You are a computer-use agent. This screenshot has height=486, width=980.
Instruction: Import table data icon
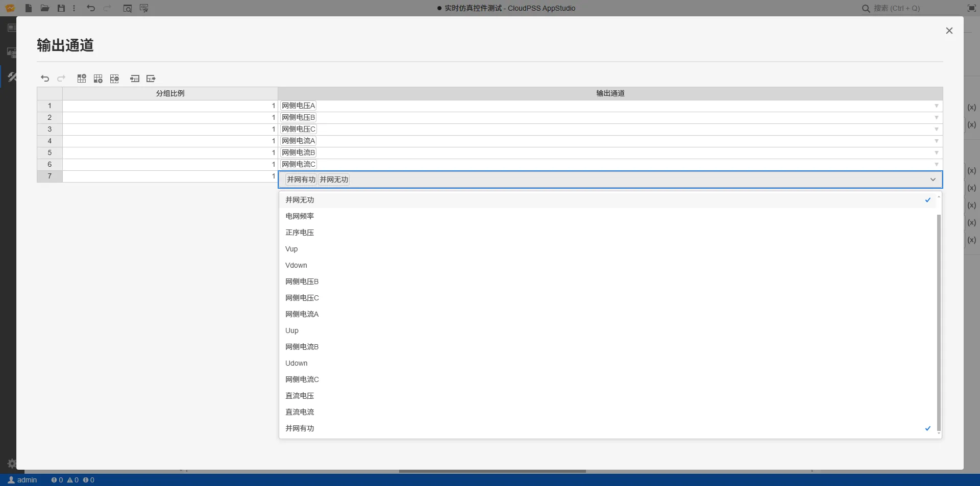(x=135, y=79)
